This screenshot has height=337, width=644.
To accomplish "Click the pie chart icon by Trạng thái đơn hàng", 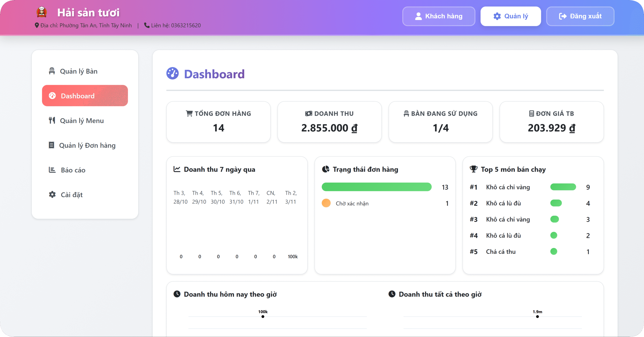I will click(x=326, y=169).
